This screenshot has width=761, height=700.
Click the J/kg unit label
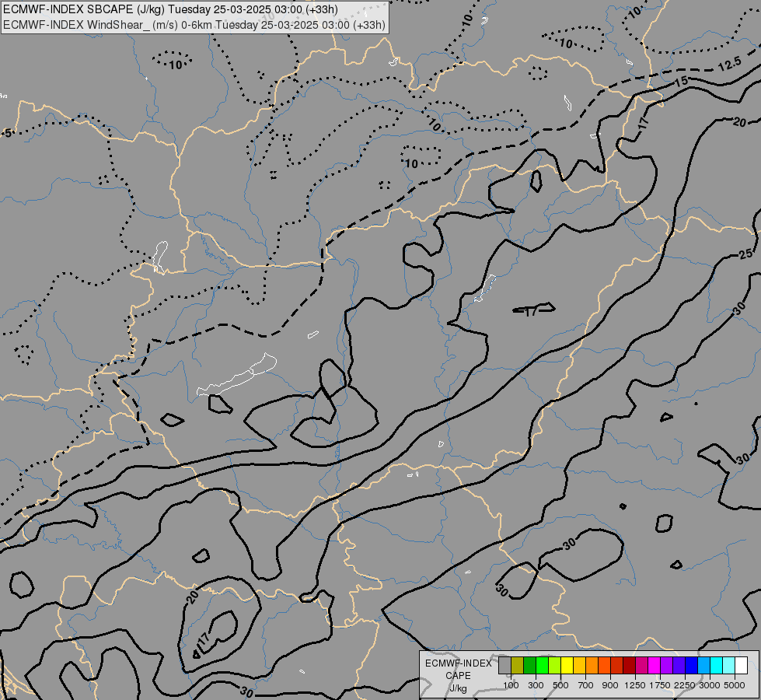click(x=458, y=688)
